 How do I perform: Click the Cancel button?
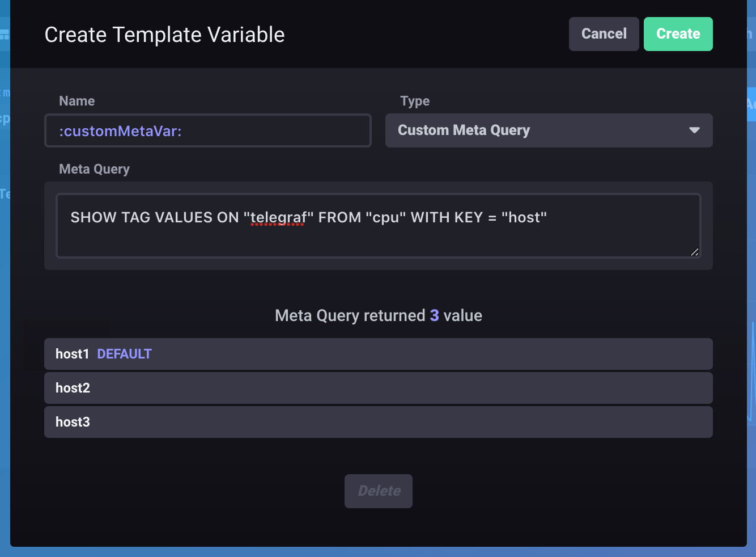[604, 34]
